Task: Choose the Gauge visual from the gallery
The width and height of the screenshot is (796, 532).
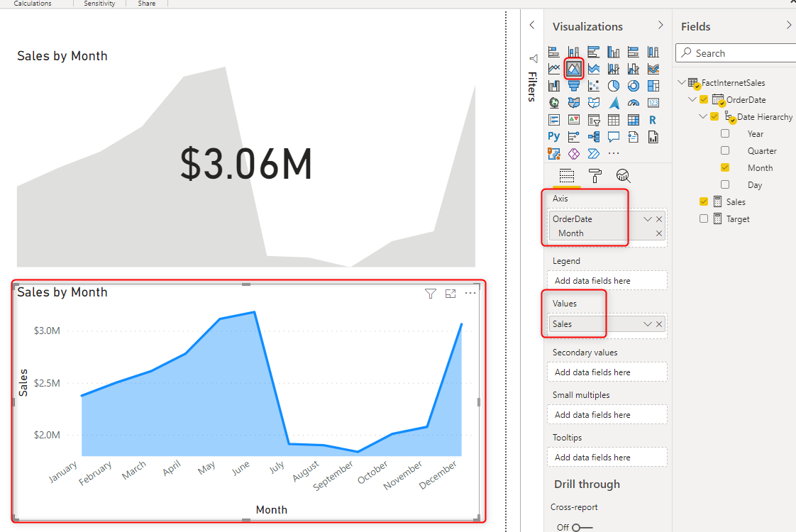Action: point(633,102)
